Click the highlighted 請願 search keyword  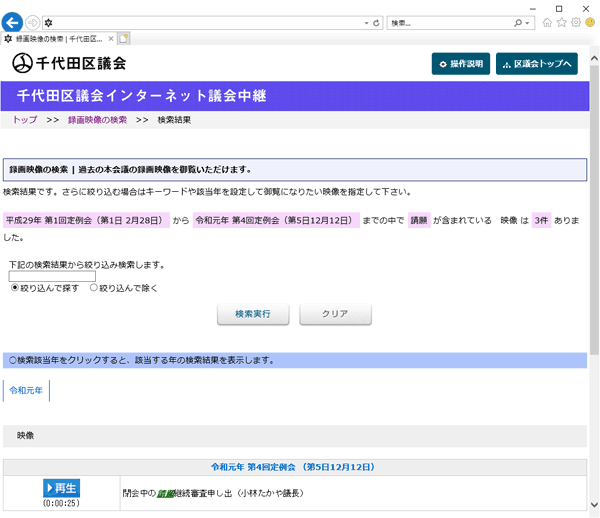[x=419, y=220]
